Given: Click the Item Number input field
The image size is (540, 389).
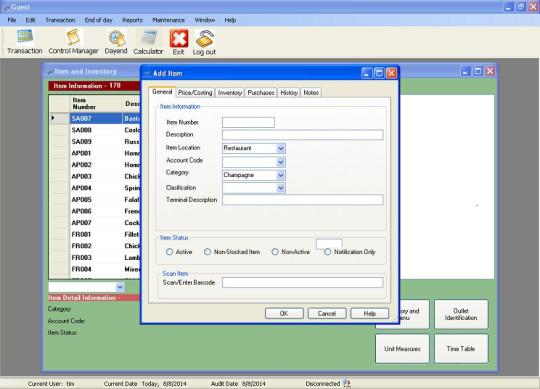Looking at the screenshot, I should click(x=248, y=122).
